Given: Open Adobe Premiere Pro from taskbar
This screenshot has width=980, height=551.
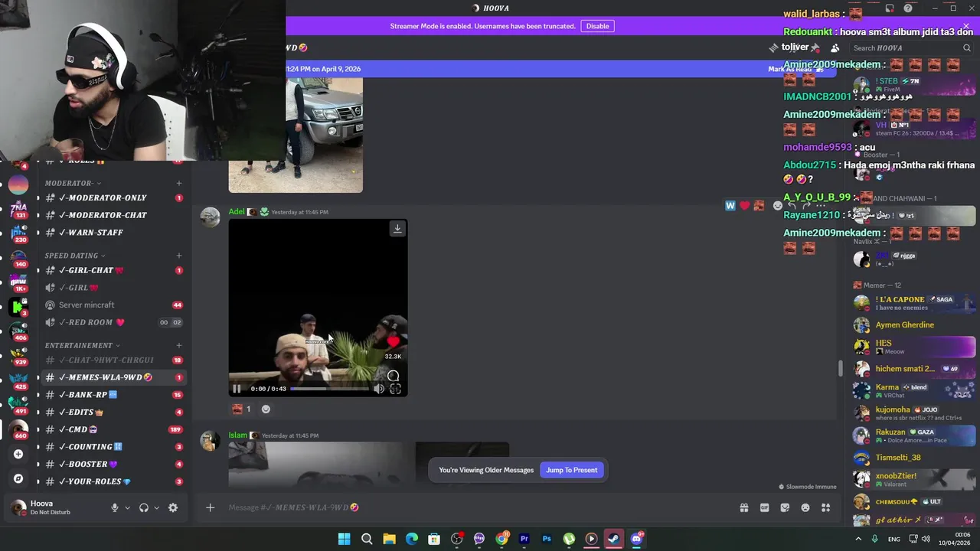Looking at the screenshot, I should pyautogui.click(x=524, y=539).
